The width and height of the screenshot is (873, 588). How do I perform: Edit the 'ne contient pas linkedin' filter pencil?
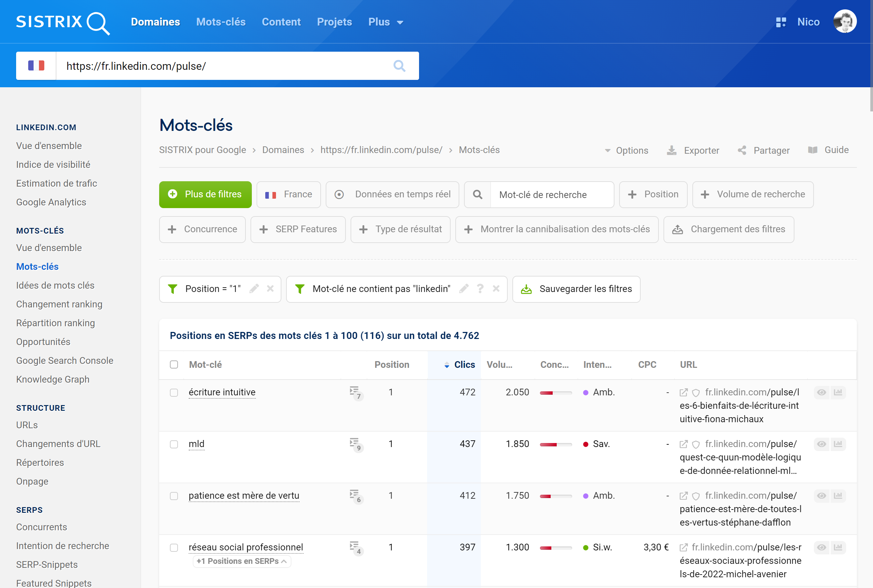464,288
